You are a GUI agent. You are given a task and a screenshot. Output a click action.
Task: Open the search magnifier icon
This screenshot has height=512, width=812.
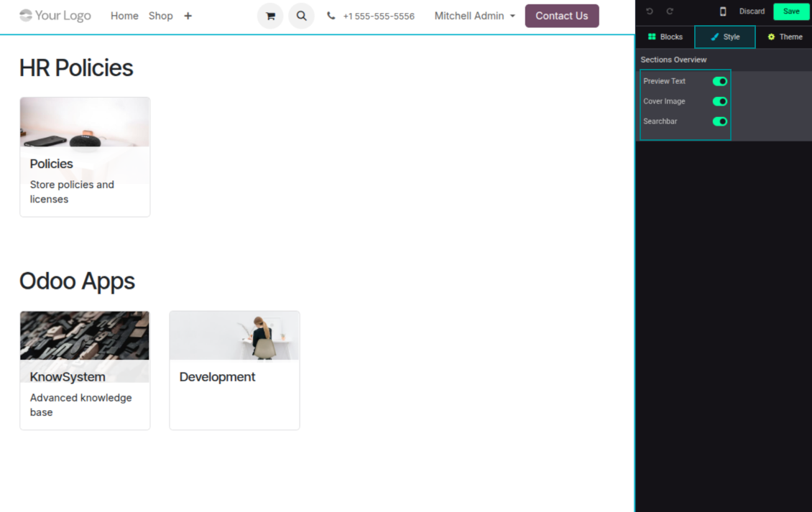(301, 16)
